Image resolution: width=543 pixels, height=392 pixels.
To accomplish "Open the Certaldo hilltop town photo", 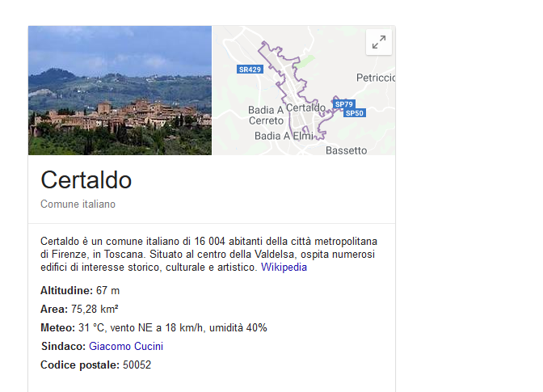I will click(x=120, y=90).
